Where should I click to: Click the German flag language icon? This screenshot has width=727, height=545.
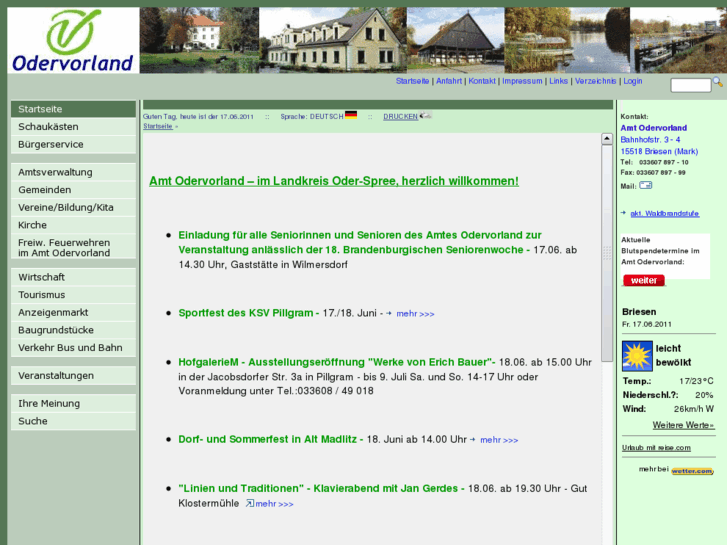coord(351,115)
